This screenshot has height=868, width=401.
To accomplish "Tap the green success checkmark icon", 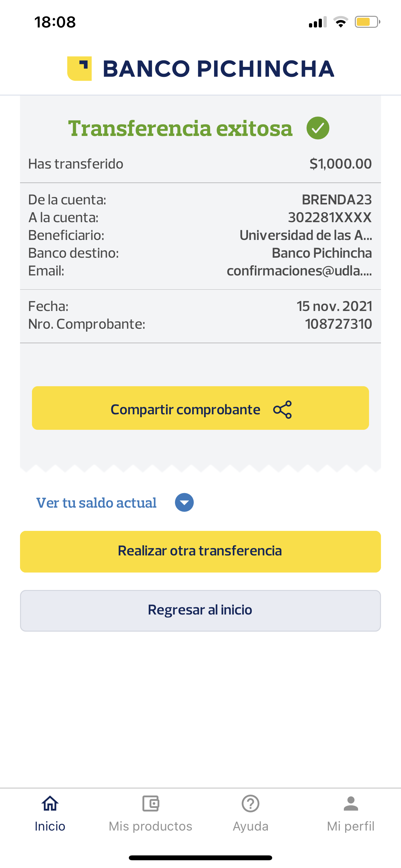I will pyautogui.click(x=318, y=128).
